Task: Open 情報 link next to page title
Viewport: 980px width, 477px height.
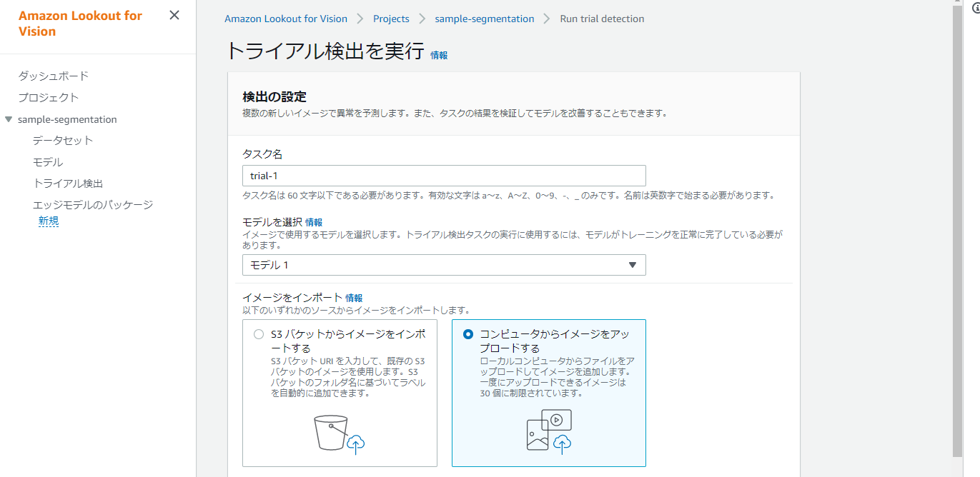Action: [439, 55]
